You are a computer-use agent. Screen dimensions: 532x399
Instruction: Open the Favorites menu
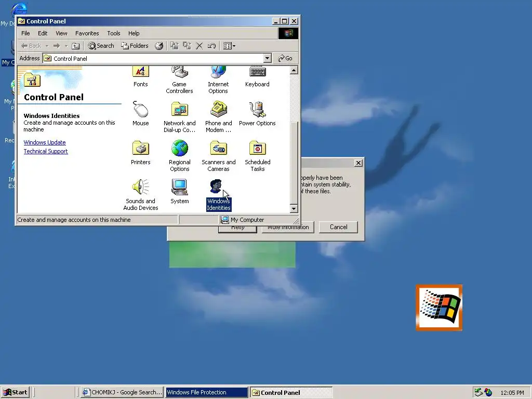(x=87, y=33)
